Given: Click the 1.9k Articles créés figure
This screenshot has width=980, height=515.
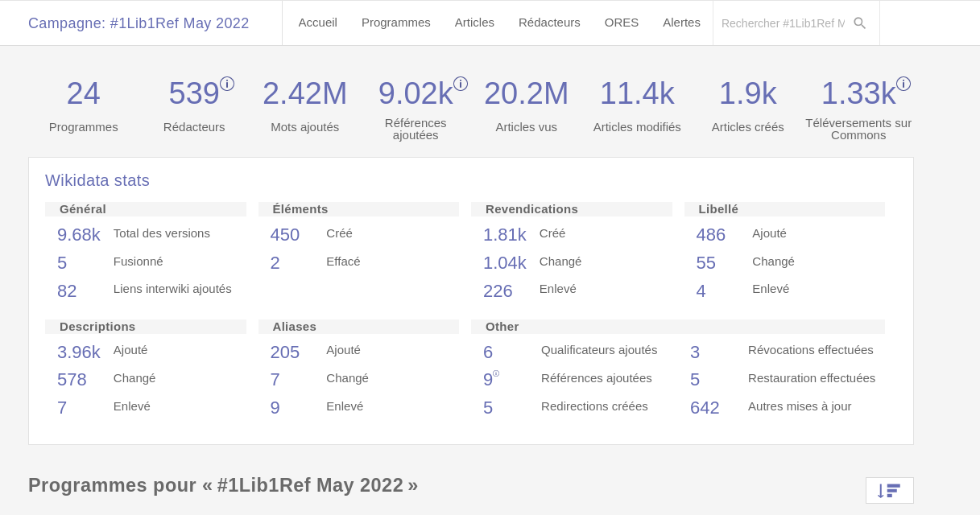Looking at the screenshot, I should (x=748, y=93).
